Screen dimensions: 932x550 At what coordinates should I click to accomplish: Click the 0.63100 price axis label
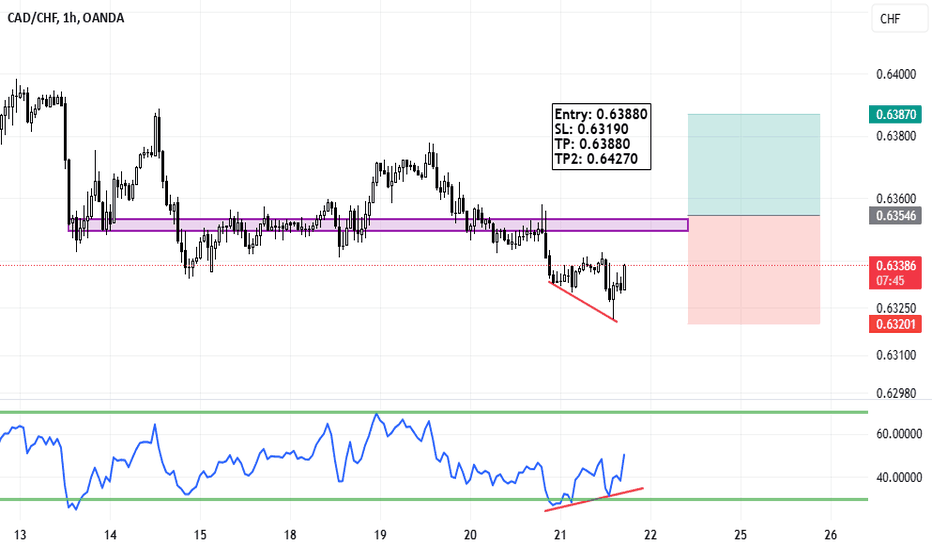click(x=896, y=356)
